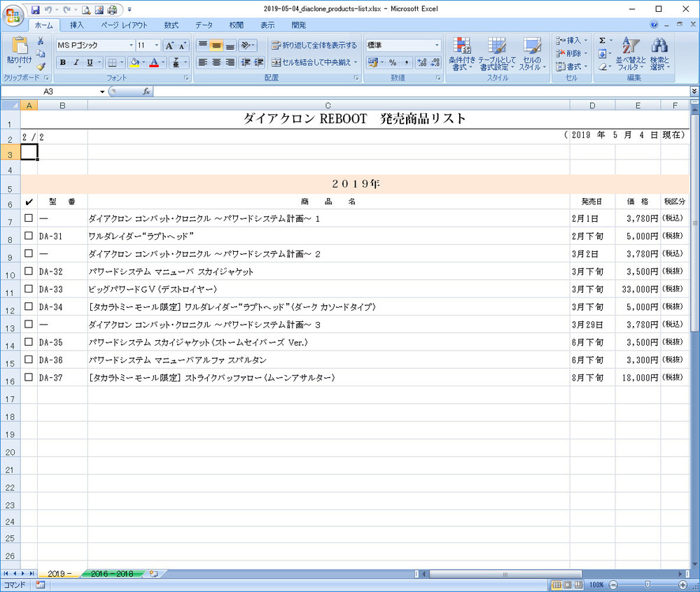
Task: Apply font color with the red A icon
Action: click(x=155, y=63)
